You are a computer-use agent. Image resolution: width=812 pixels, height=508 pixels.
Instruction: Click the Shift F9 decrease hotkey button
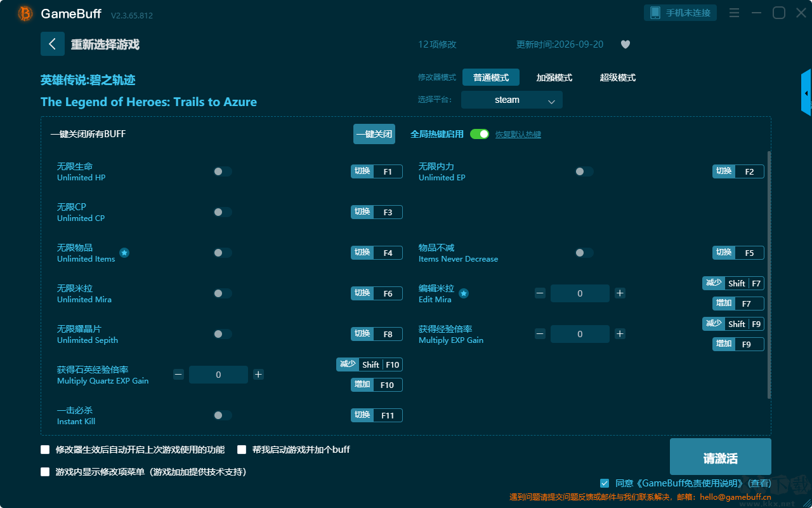tap(733, 324)
